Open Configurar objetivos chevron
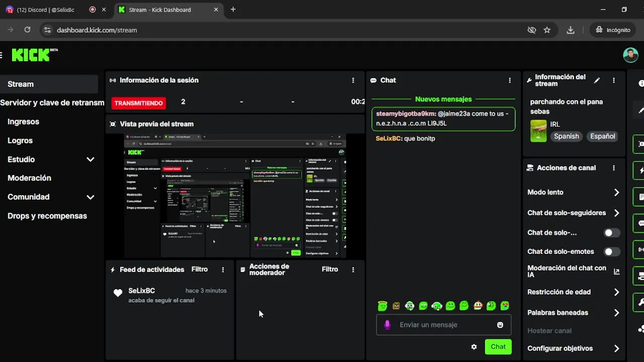 616,348
